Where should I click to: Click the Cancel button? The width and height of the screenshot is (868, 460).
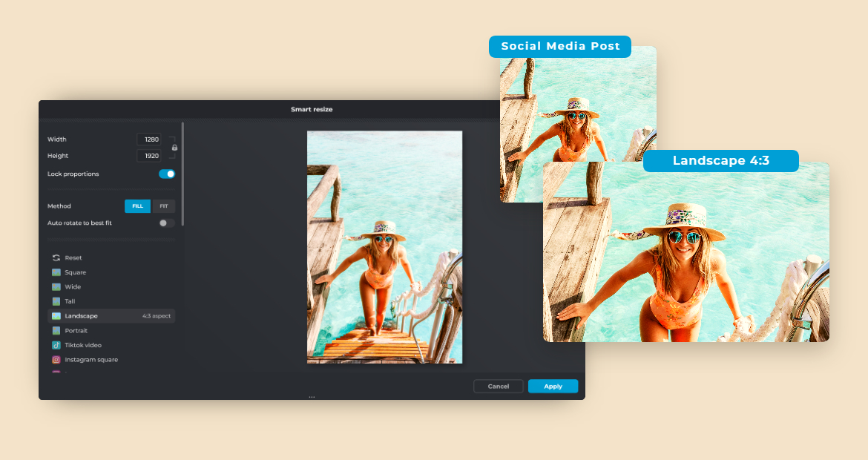(498, 386)
